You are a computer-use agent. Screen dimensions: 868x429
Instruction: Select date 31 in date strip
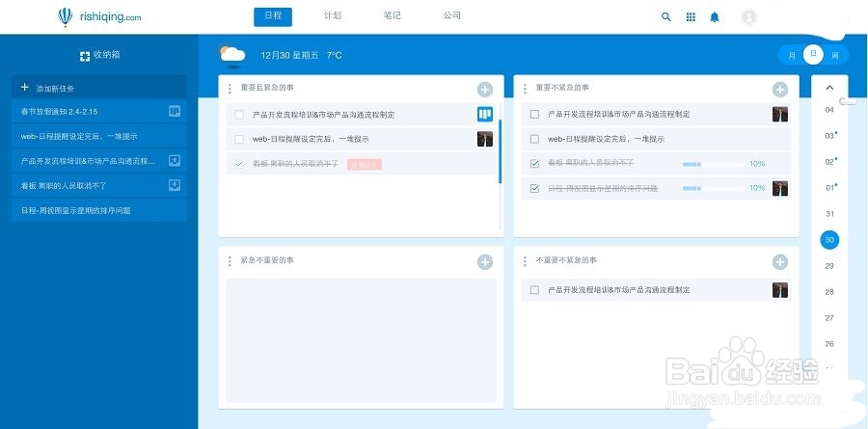pyautogui.click(x=829, y=214)
